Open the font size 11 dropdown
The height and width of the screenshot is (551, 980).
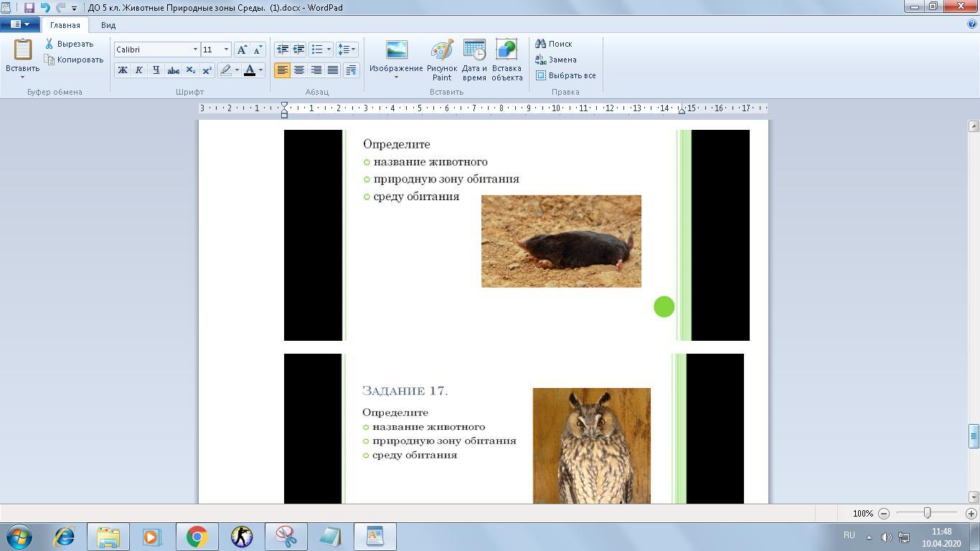click(226, 50)
